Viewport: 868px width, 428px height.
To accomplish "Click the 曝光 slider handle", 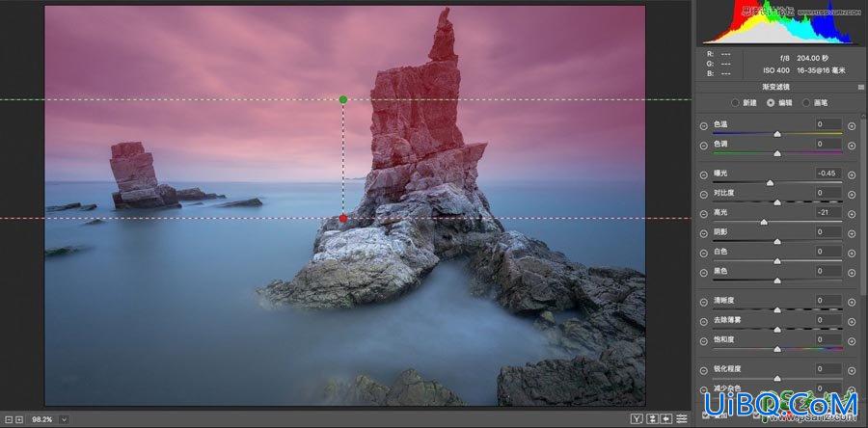I will coord(770,183).
